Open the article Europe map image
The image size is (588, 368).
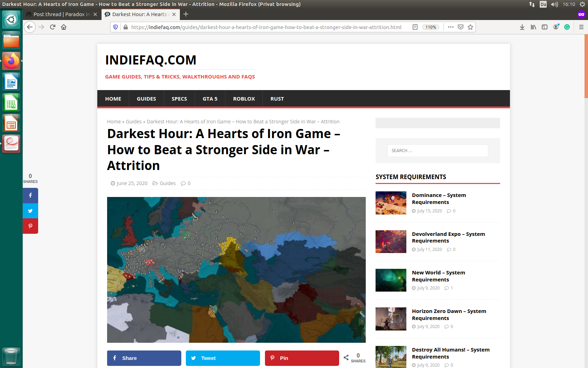point(236,270)
